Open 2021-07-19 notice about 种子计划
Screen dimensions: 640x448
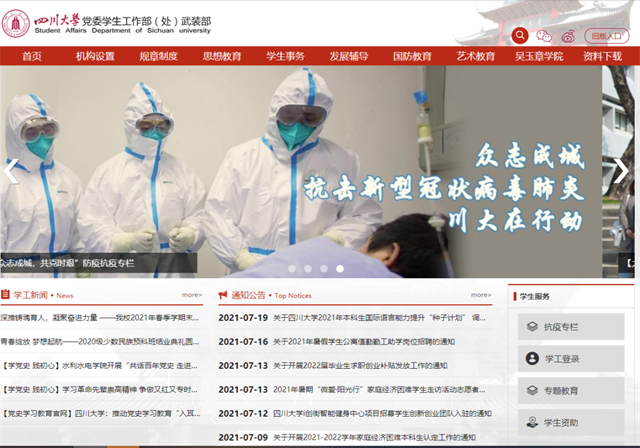379,317
